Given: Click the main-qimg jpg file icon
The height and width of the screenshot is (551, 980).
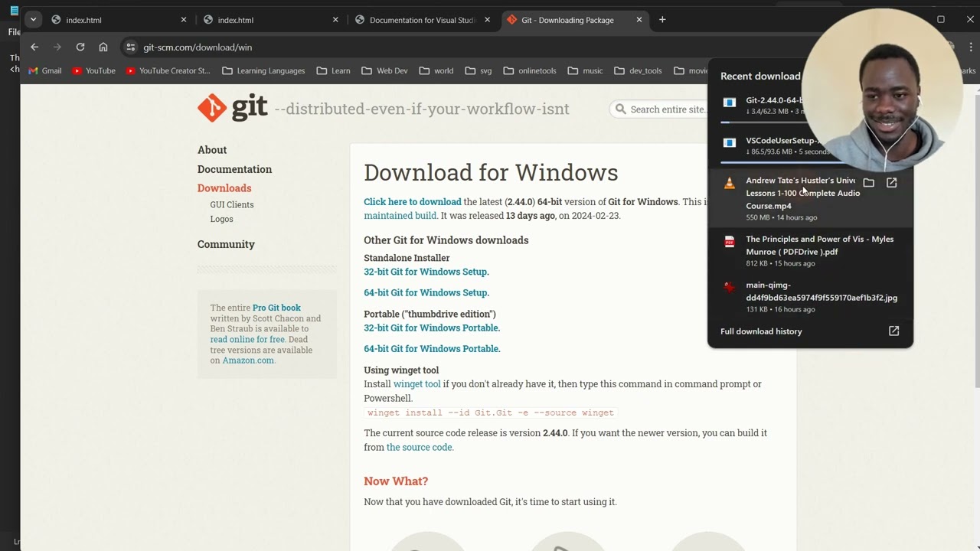Looking at the screenshot, I should (730, 287).
